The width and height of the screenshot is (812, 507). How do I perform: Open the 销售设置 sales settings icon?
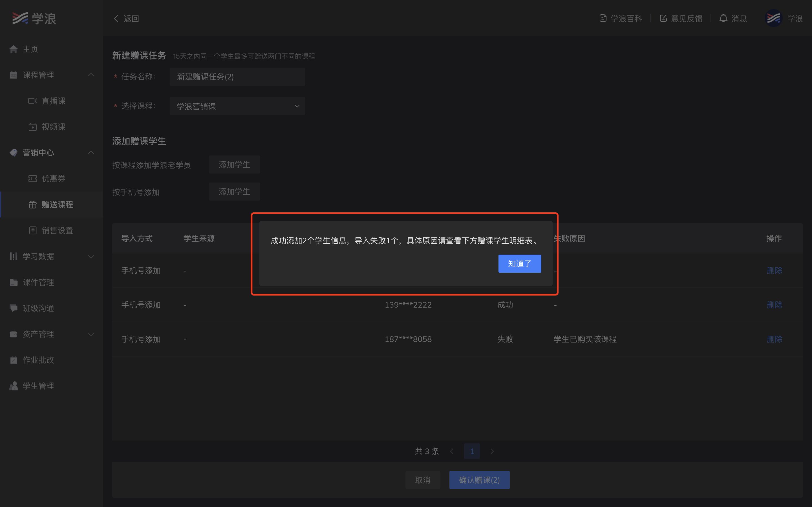click(x=32, y=230)
